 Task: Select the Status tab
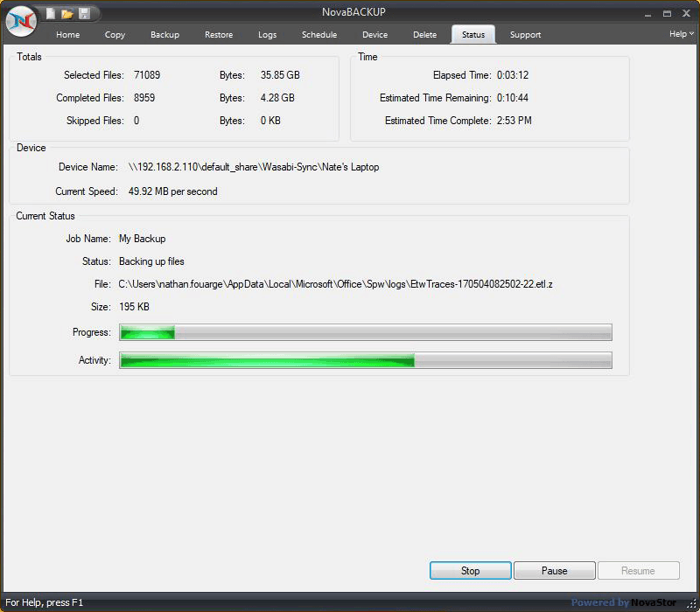coord(473,35)
